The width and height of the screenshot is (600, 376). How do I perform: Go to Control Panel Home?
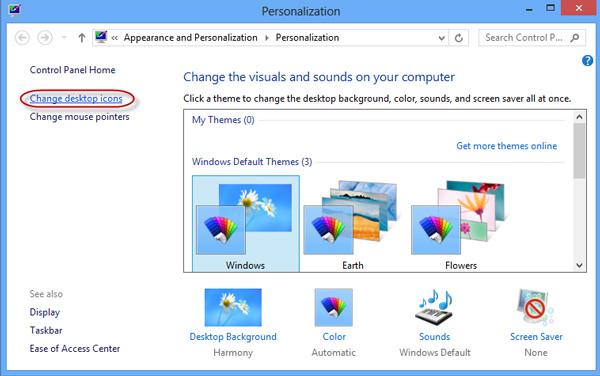[72, 70]
